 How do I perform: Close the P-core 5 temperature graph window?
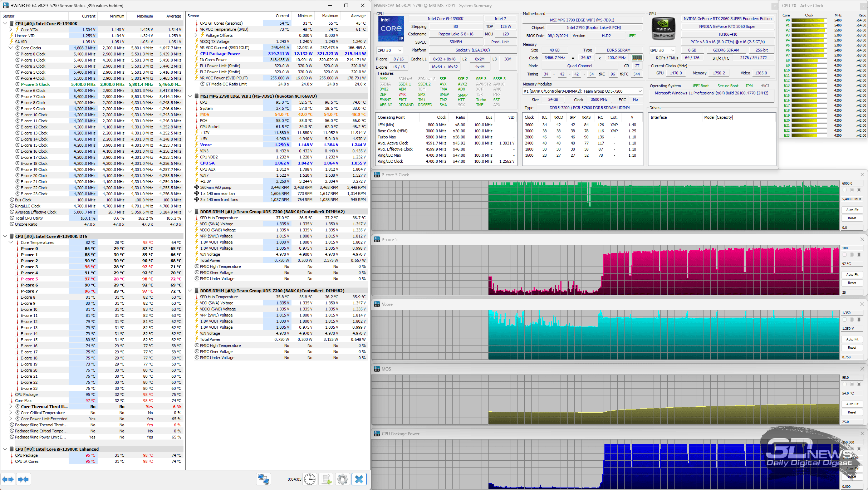coord(862,239)
